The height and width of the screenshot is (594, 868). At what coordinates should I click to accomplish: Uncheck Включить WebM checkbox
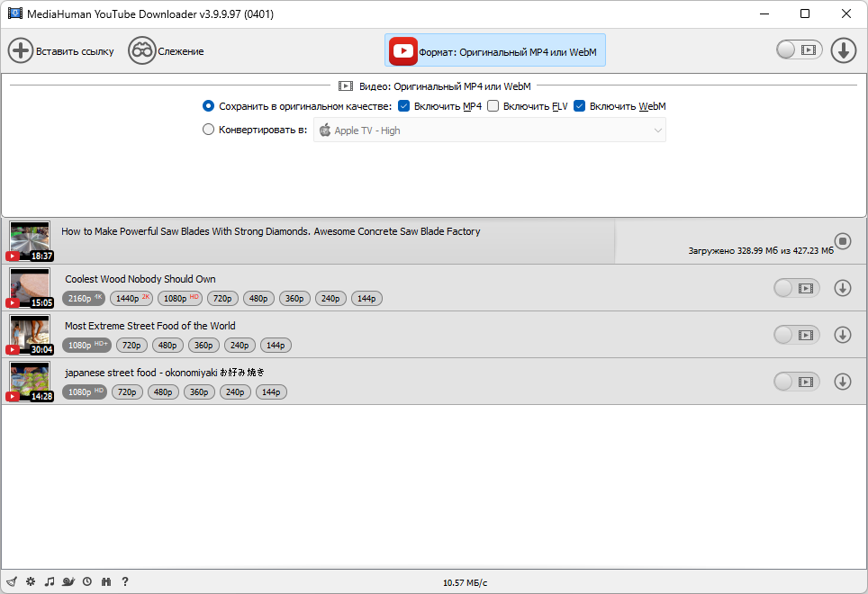pyautogui.click(x=579, y=105)
